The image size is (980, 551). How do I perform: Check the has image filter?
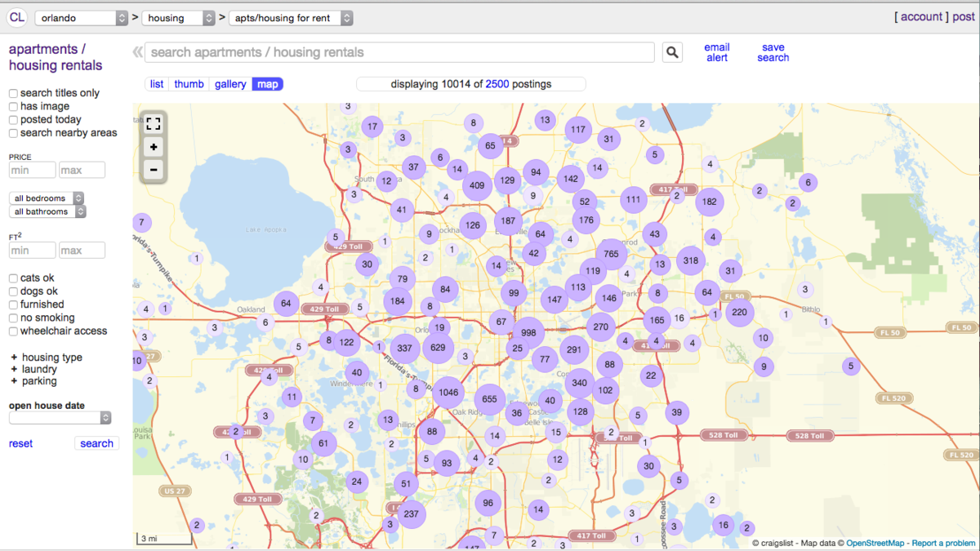point(13,107)
